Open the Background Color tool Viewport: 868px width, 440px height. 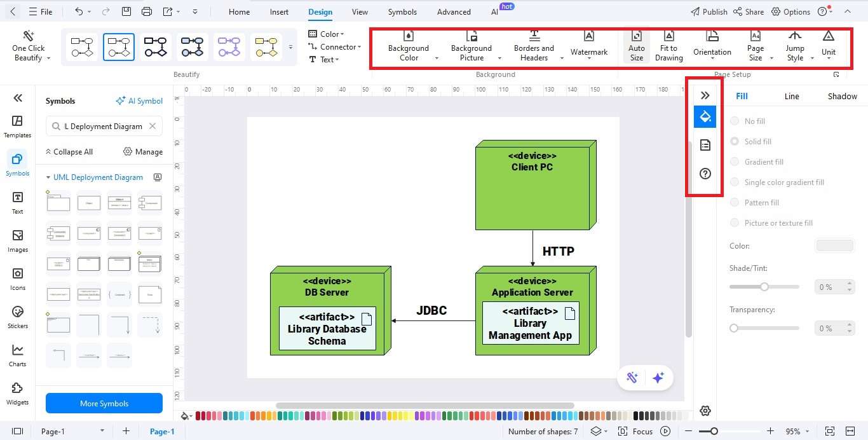[x=409, y=46]
